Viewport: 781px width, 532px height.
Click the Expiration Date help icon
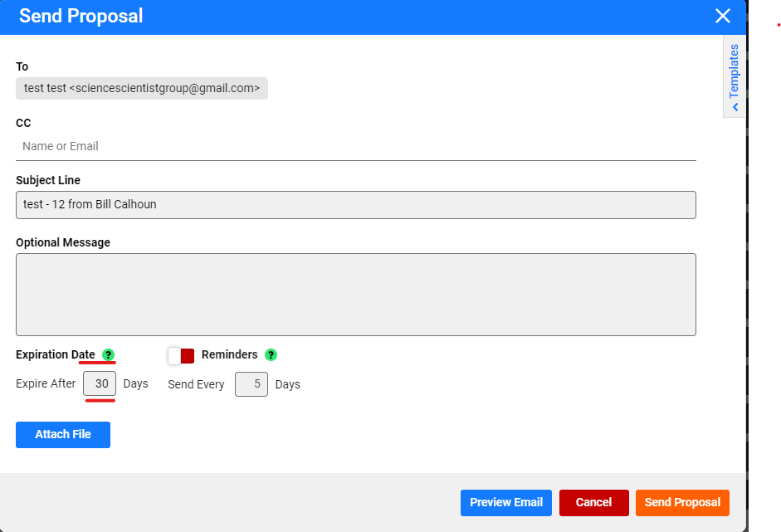click(108, 354)
